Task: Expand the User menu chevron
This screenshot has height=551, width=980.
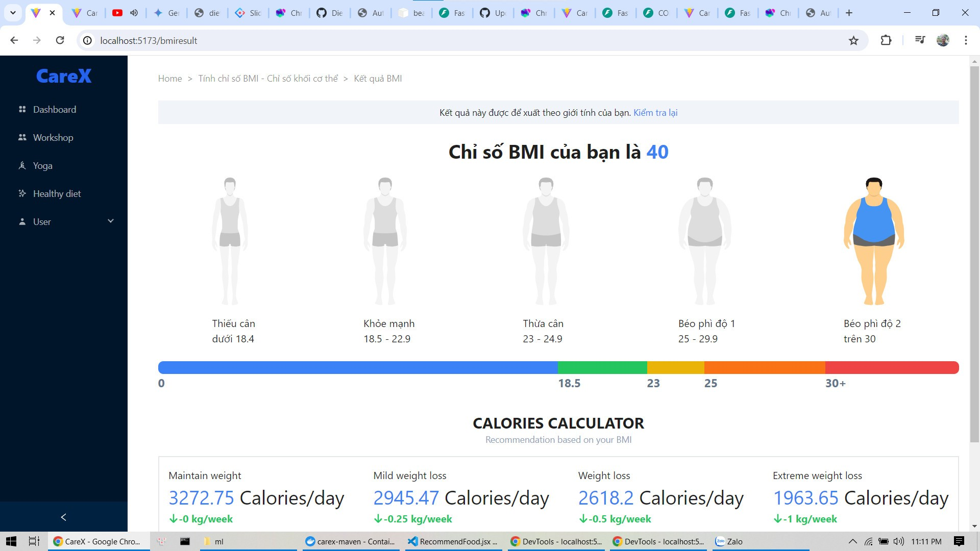Action: pyautogui.click(x=111, y=221)
